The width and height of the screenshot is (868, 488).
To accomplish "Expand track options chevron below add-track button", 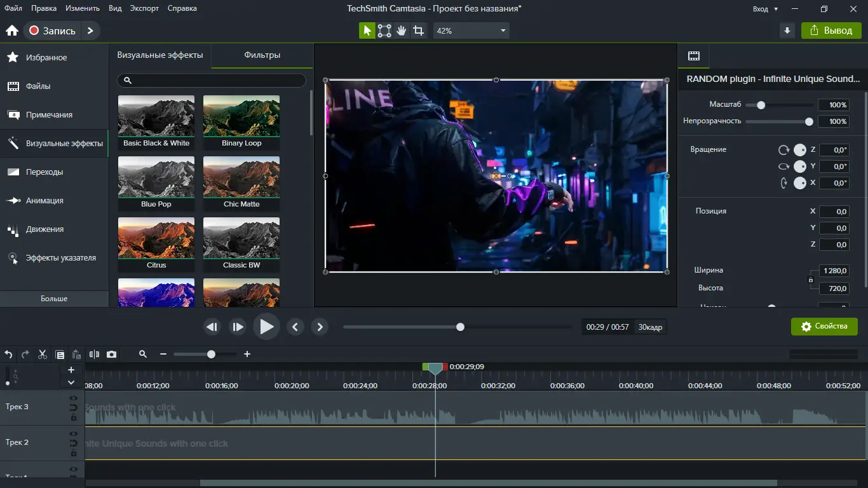I will (x=71, y=383).
